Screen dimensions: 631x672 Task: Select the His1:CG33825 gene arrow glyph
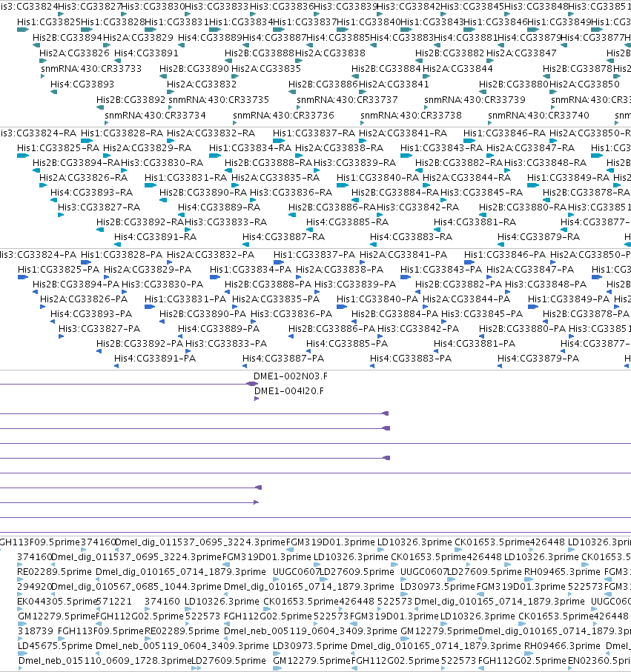point(23,30)
